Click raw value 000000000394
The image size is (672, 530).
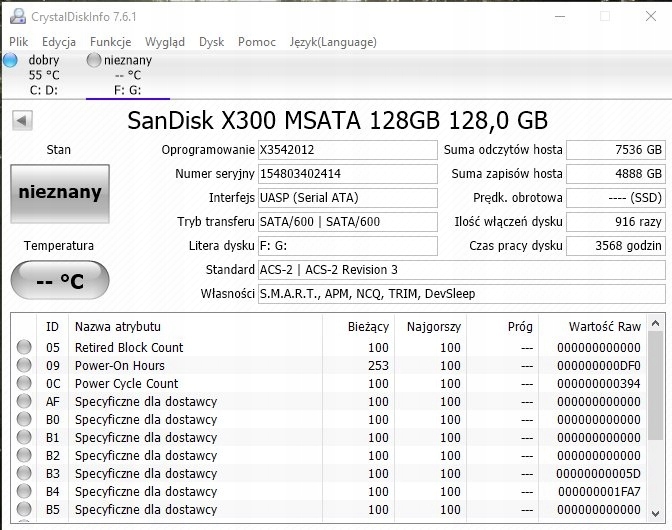click(x=599, y=383)
